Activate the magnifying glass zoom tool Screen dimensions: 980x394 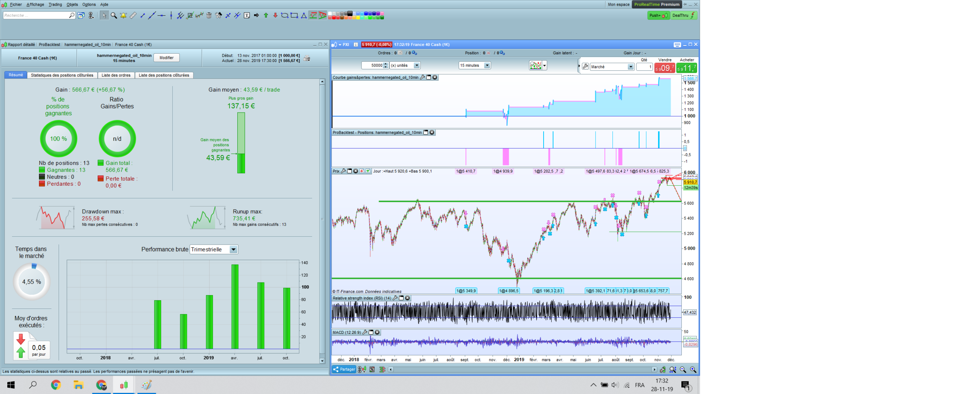[x=114, y=16]
